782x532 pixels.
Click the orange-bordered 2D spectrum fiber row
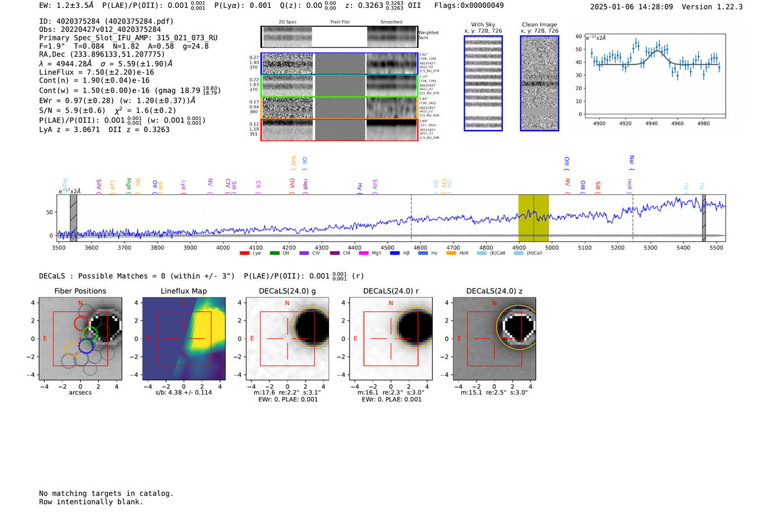(339, 108)
